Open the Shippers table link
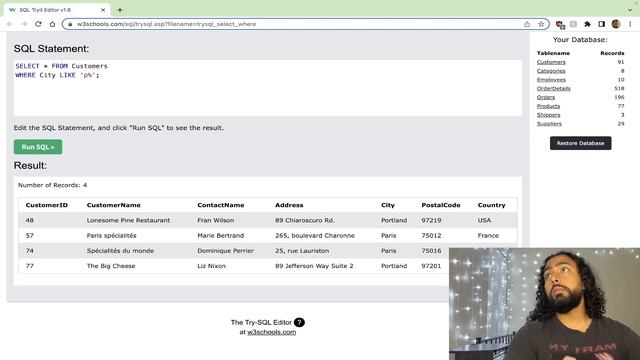The width and height of the screenshot is (640, 360). point(548,115)
